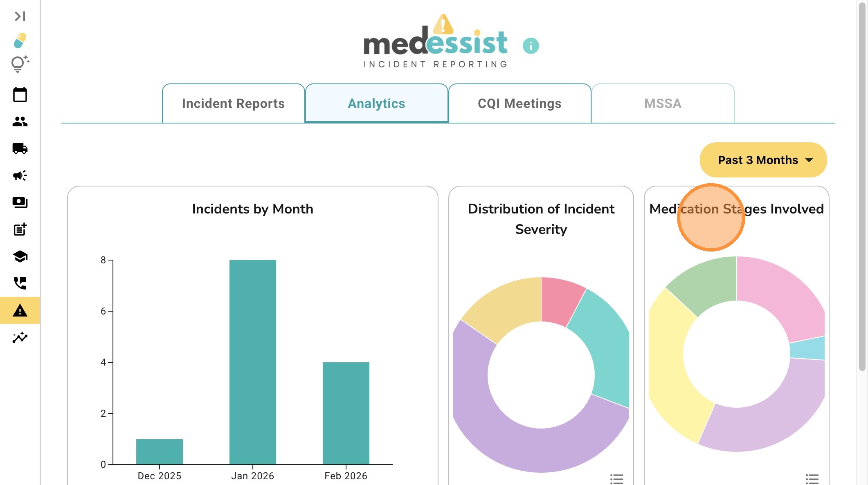The width and height of the screenshot is (868, 485).
Task: Expand the collapsed sidebar arrow
Action: [x=20, y=16]
